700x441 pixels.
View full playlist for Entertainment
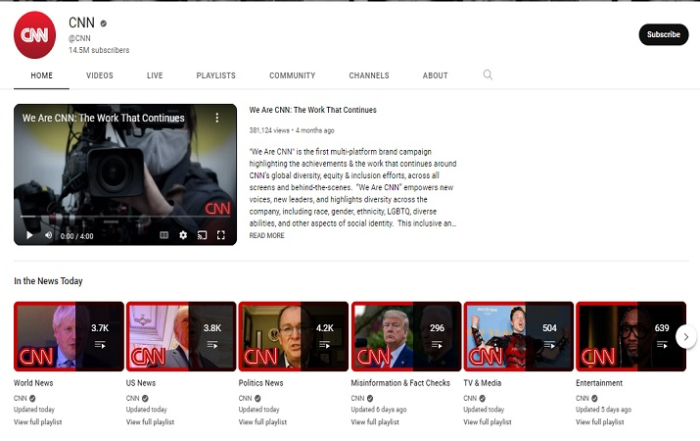tap(600, 422)
